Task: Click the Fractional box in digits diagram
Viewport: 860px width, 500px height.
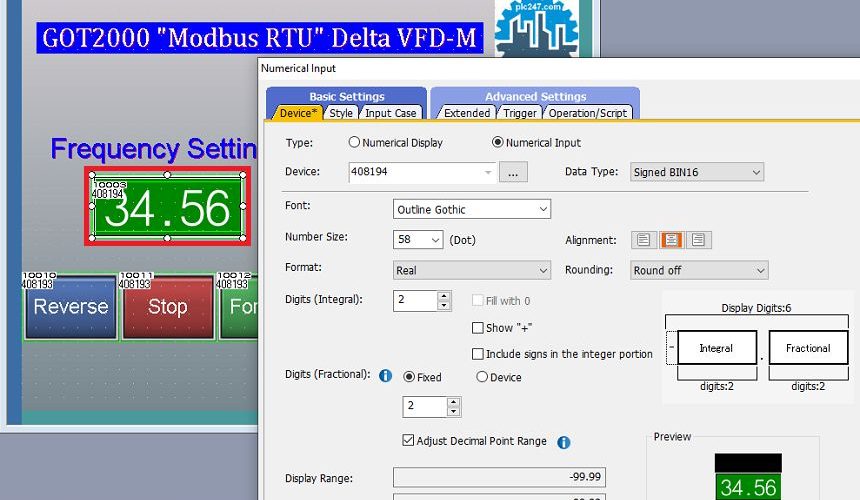Action: point(808,348)
